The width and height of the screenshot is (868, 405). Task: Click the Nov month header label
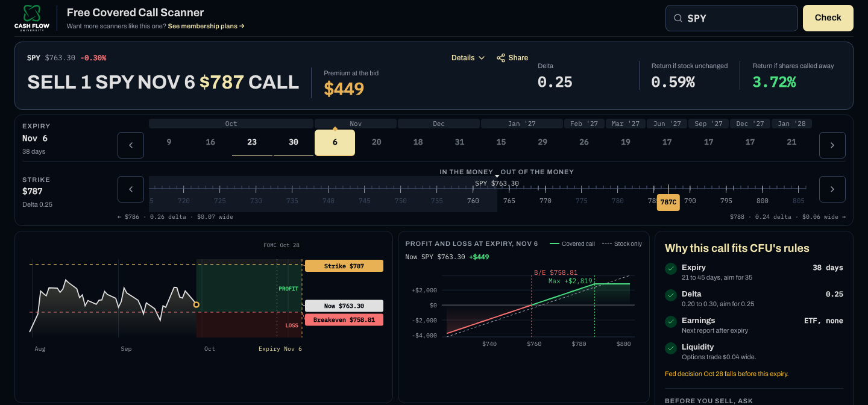point(356,124)
